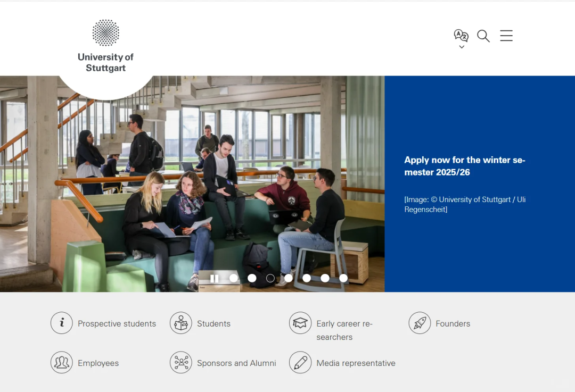Screen dimensions: 575x392
Task: Open the hamburger main menu
Action: 506,36
